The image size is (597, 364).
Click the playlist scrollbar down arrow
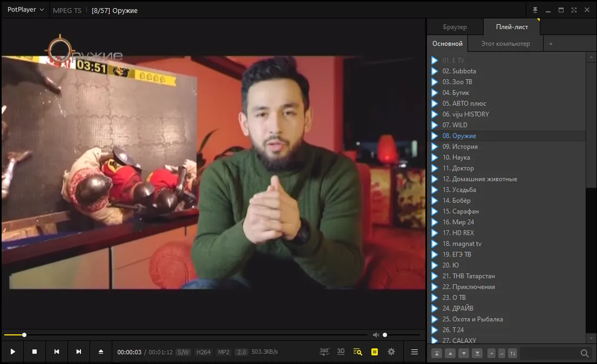(591, 338)
